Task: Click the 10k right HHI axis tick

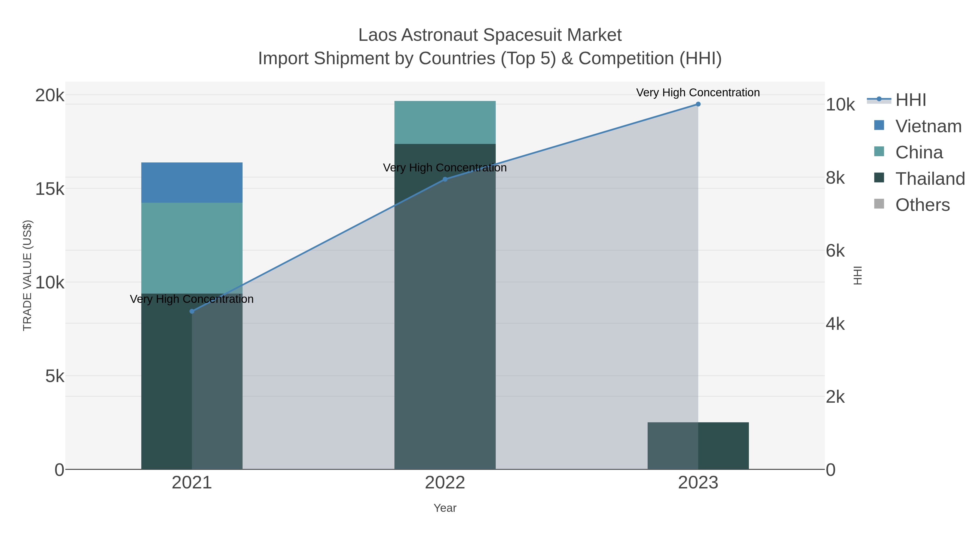Action: coord(840,104)
